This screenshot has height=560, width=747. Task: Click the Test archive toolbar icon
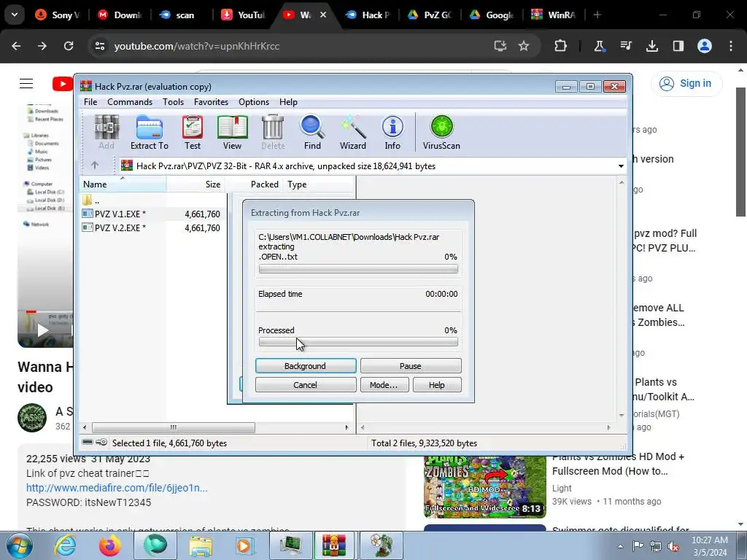point(193,133)
